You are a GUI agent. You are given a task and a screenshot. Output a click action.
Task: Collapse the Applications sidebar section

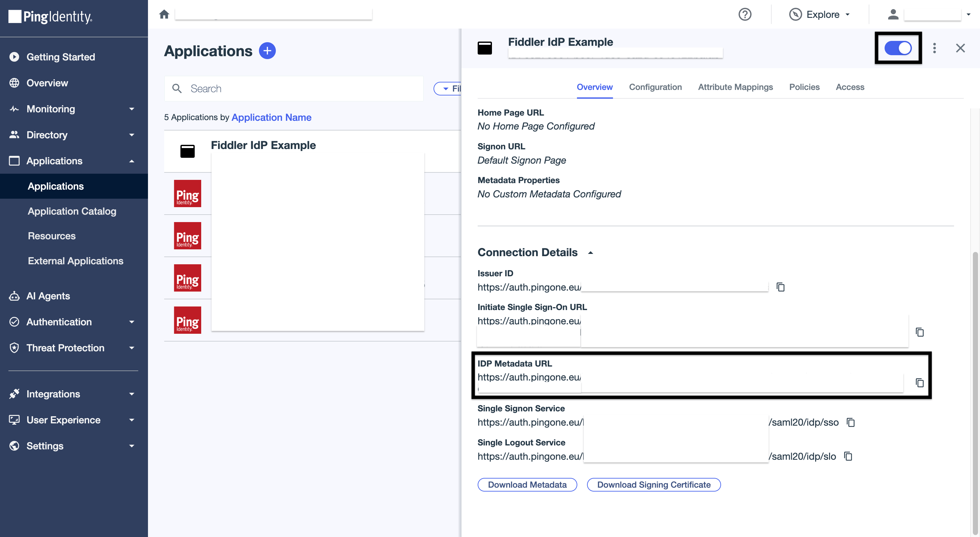click(132, 161)
